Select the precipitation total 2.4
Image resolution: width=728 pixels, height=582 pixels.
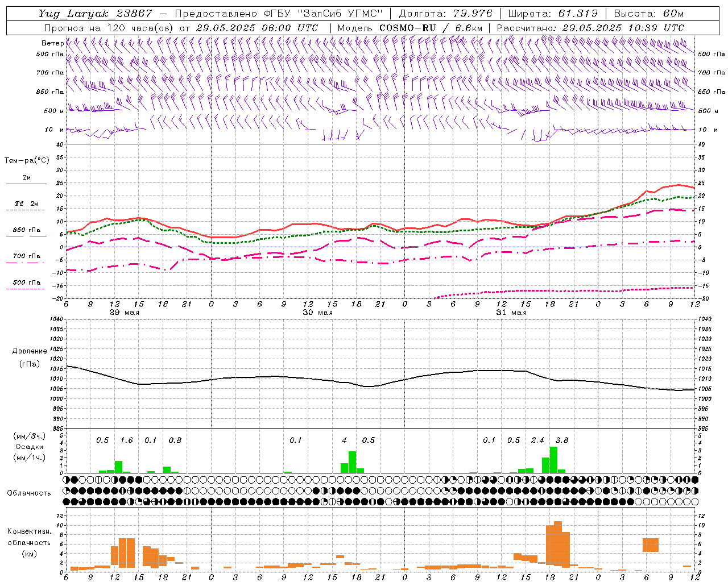tap(537, 440)
